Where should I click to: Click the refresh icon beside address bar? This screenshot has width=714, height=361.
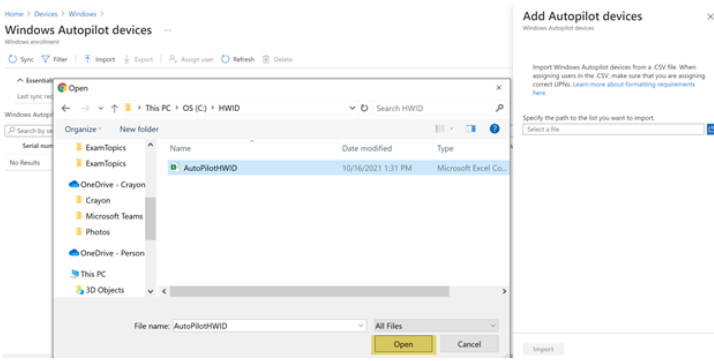[364, 108]
